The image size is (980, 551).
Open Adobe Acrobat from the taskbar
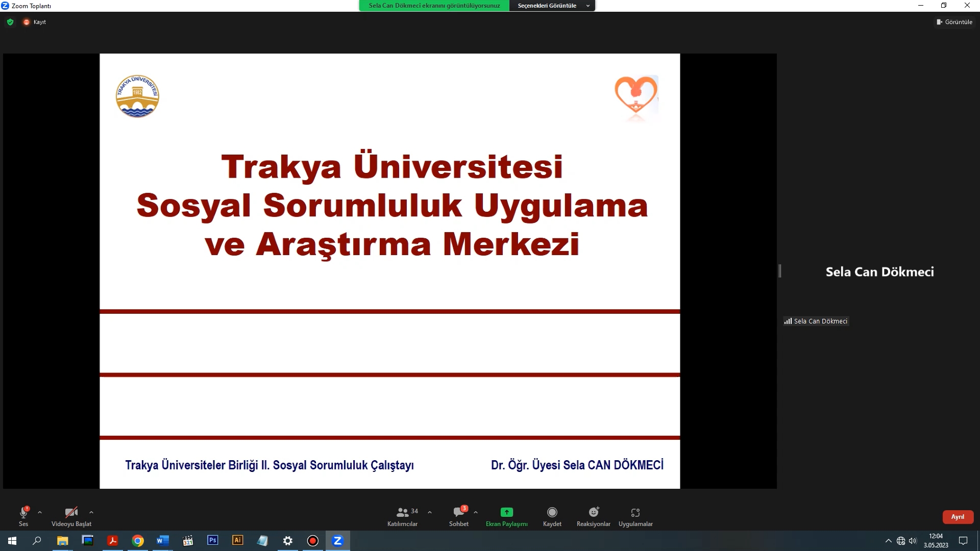point(113,541)
